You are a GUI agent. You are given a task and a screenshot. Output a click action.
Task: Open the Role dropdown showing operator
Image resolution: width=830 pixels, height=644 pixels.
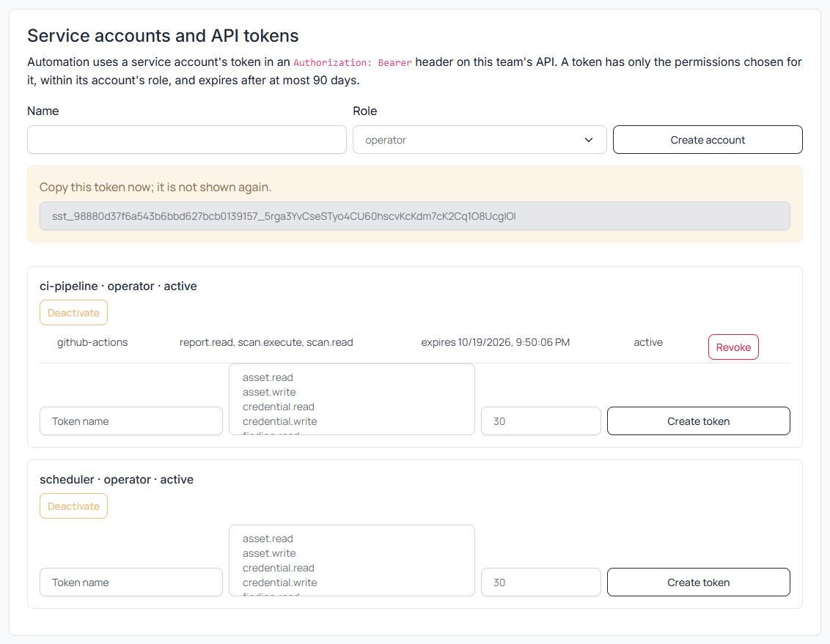tap(480, 140)
